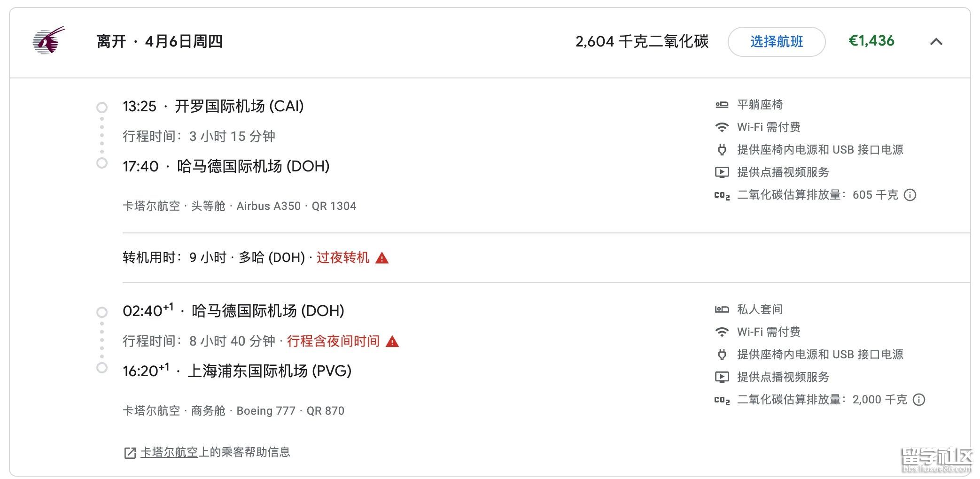
Task: Click the 离开 · 4月6日周四 header text
Action: point(160,42)
